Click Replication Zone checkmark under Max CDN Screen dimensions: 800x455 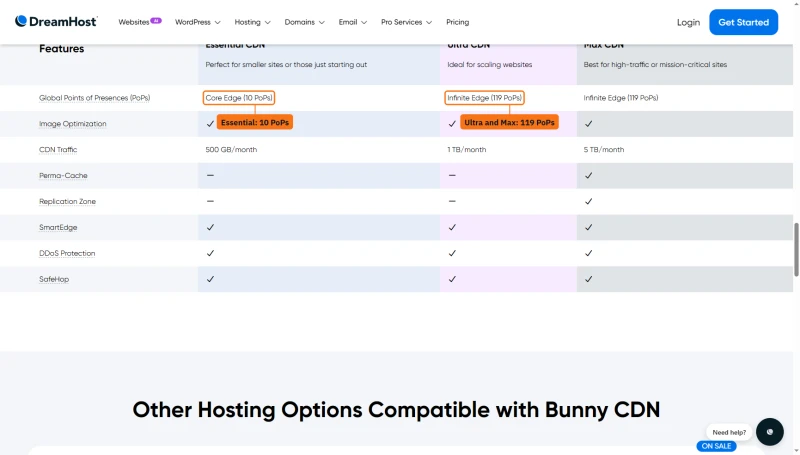coord(588,201)
